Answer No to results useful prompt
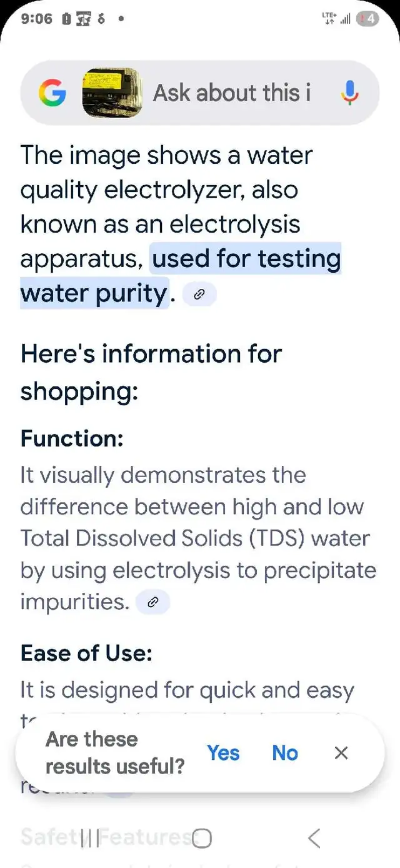400x868 pixels. pyautogui.click(x=285, y=753)
